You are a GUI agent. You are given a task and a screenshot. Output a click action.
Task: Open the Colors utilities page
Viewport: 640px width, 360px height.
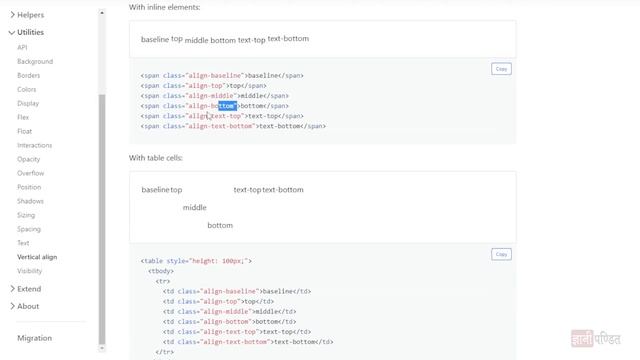click(x=27, y=89)
